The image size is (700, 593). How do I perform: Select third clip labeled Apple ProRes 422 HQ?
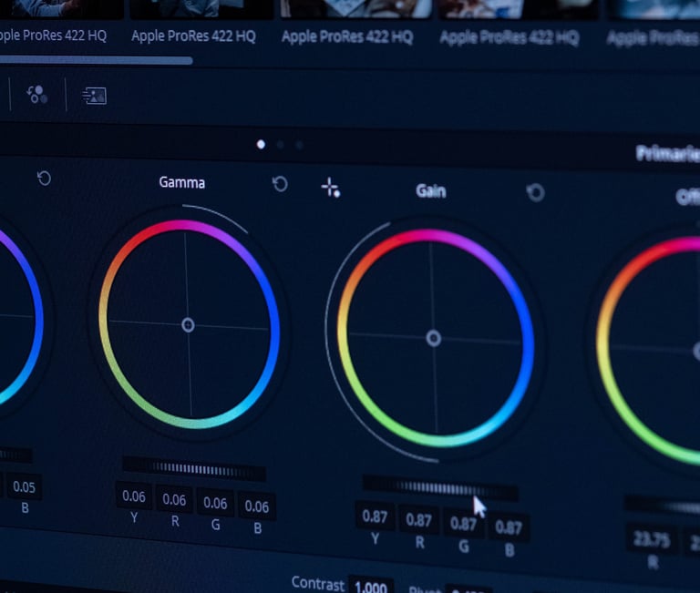(347, 36)
